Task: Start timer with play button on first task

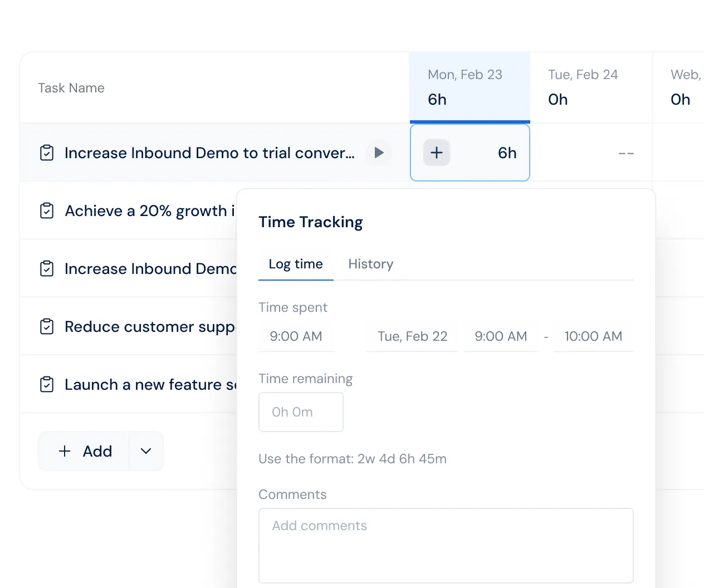Action: coord(379,153)
